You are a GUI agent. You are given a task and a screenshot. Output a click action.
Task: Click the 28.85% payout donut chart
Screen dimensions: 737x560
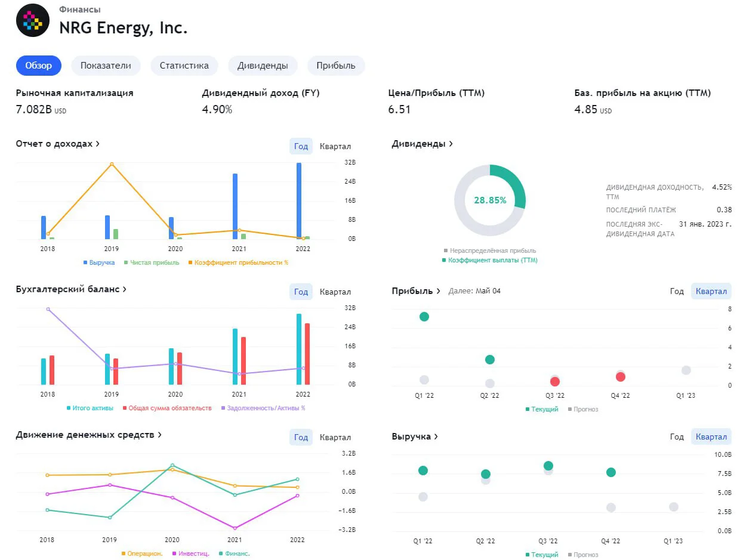click(x=490, y=200)
